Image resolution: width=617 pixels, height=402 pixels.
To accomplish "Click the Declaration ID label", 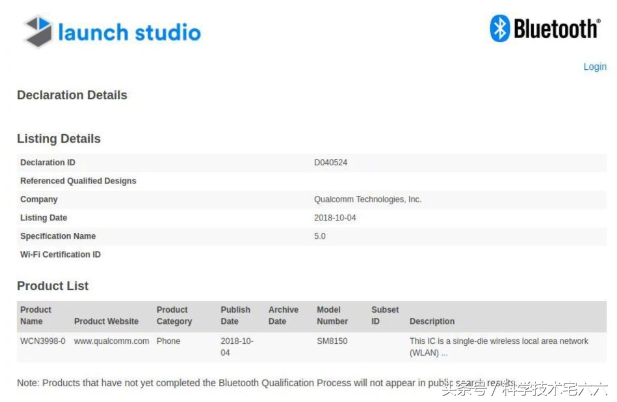I will click(48, 162).
